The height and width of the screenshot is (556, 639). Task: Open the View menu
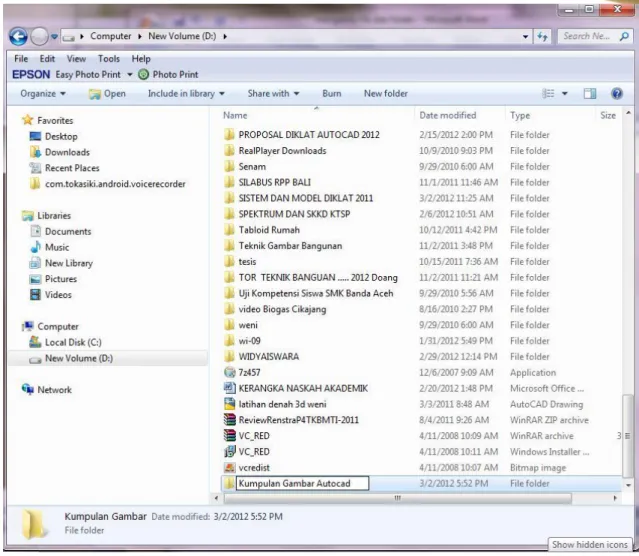coord(76,59)
